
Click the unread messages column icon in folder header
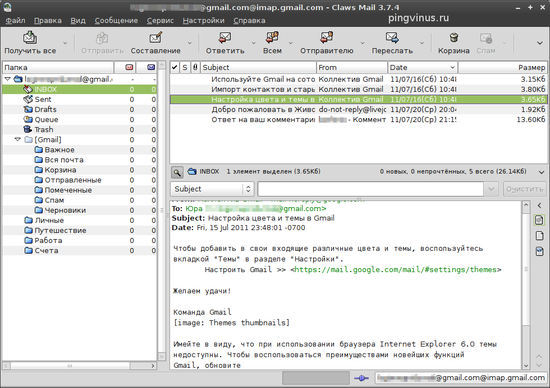[x=151, y=67]
